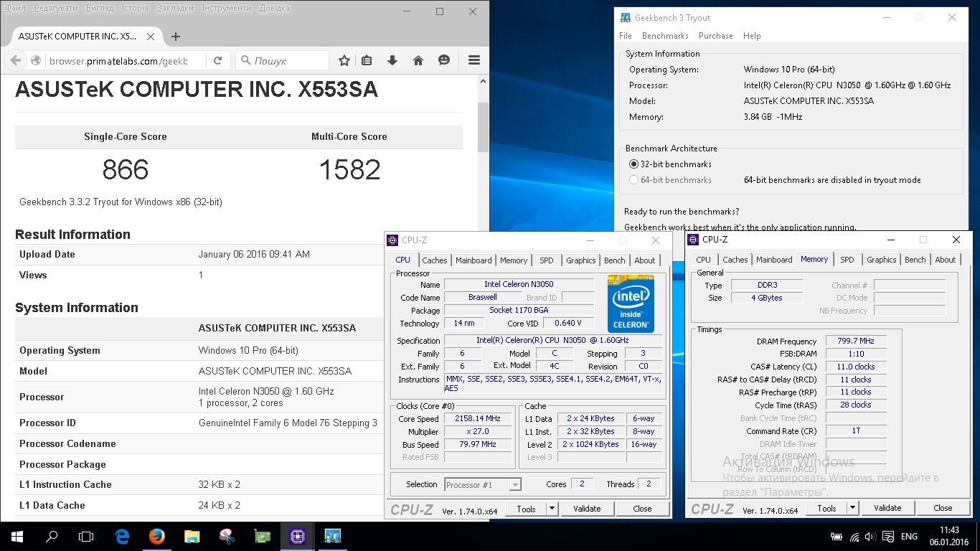Open Geekbench Benchmarks menu
980x551 pixels.
click(665, 36)
